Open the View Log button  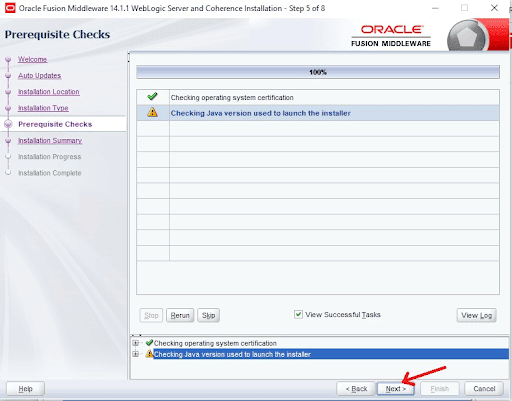coord(476,315)
